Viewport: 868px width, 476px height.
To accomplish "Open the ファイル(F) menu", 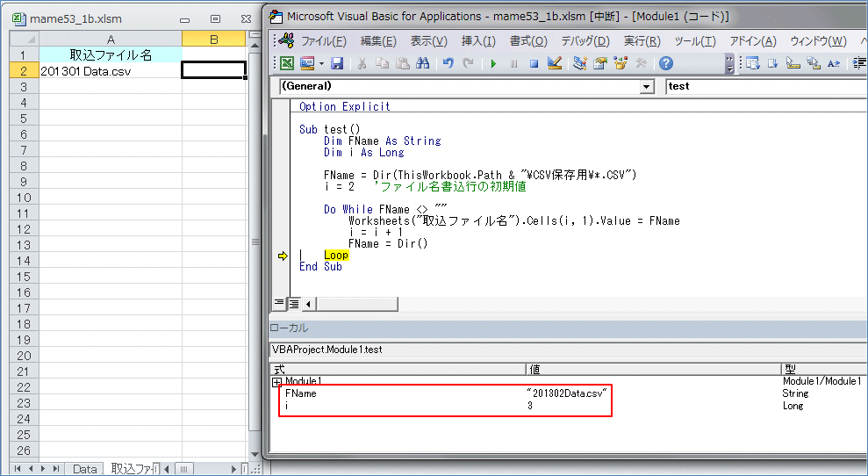I will [324, 41].
